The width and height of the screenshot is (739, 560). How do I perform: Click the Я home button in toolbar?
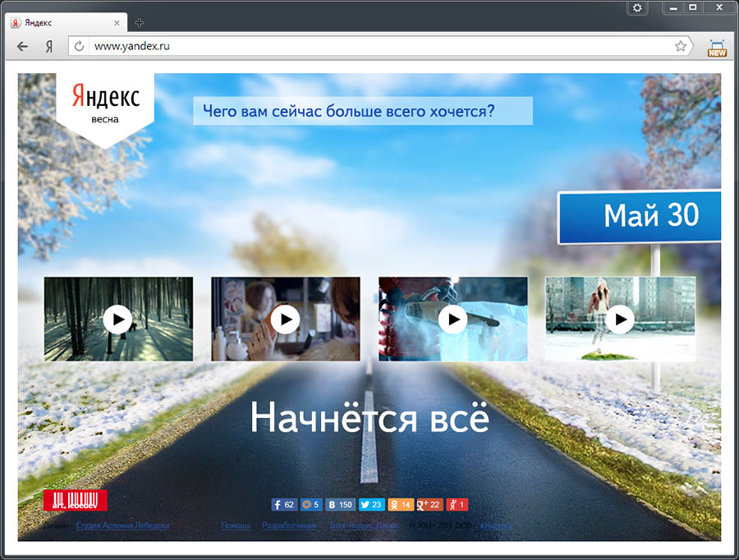(x=49, y=47)
